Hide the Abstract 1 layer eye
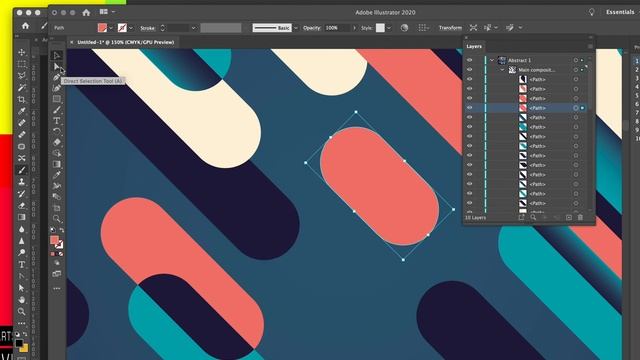This screenshot has width=640, height=360. (469, 60)
